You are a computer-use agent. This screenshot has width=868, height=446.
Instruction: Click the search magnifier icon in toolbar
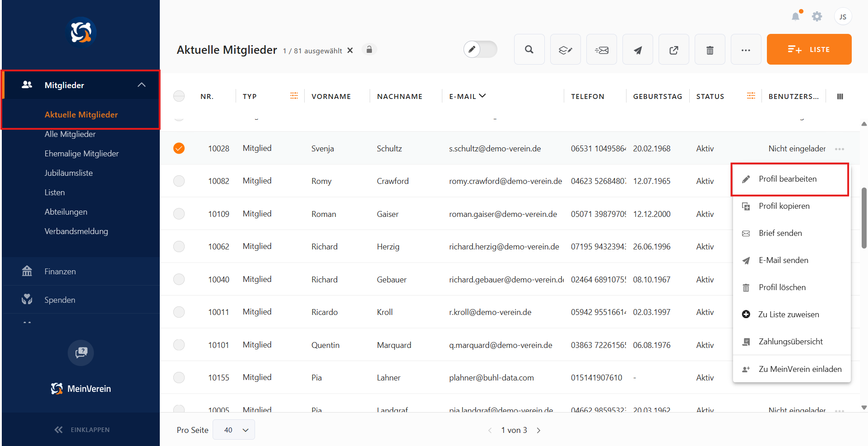click(529, 50)
